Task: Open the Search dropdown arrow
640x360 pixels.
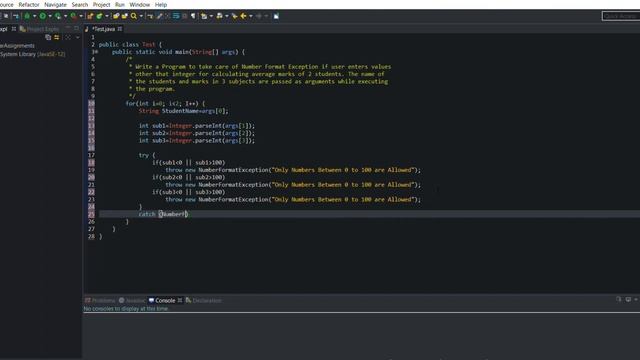Action: (x=141, y=16)
